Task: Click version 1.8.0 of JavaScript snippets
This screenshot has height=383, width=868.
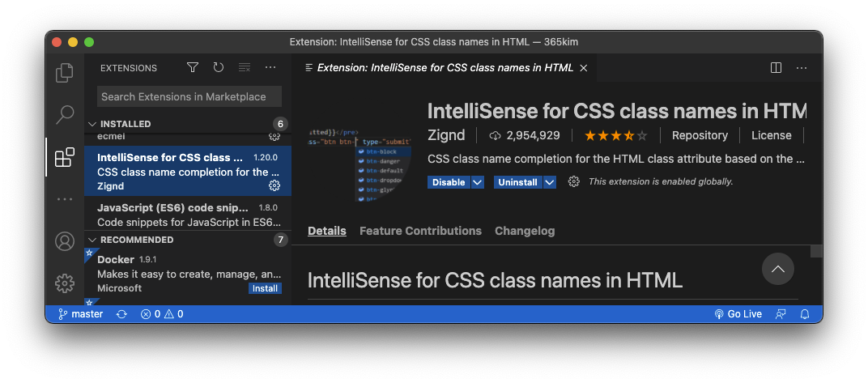Action: coord(268,208)
